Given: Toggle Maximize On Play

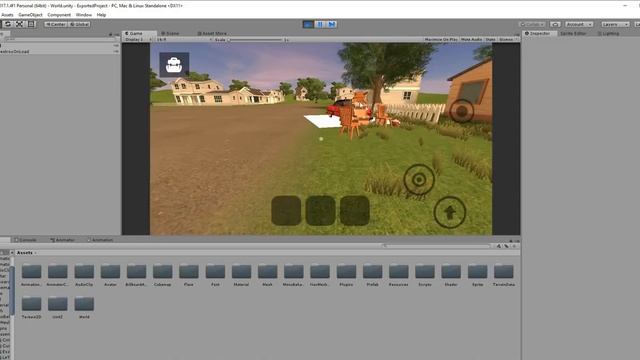Looking at the screenshot, I should [441, 40].
